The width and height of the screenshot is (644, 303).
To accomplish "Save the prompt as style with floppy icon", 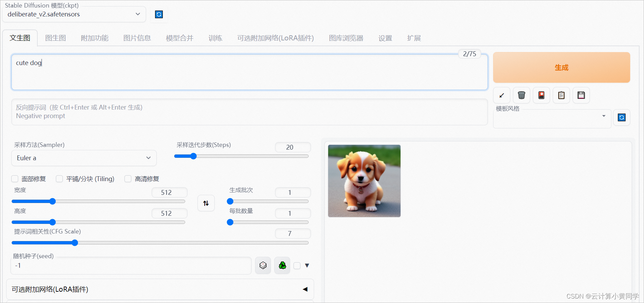I will (581, 95).
